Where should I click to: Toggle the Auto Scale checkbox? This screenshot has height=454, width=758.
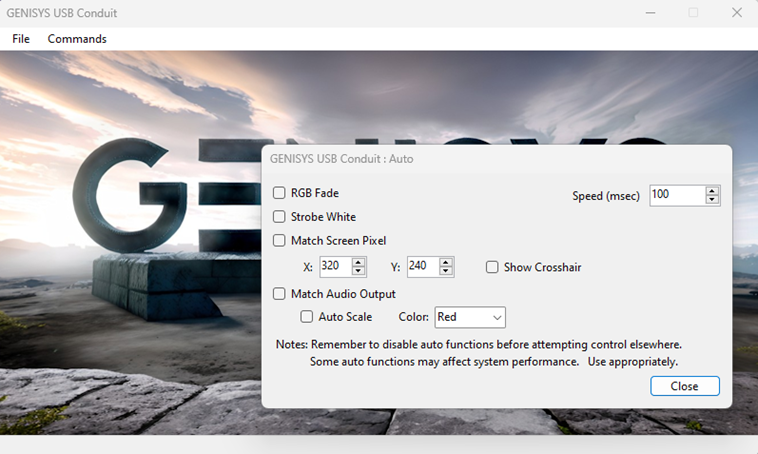coord(307,317)
